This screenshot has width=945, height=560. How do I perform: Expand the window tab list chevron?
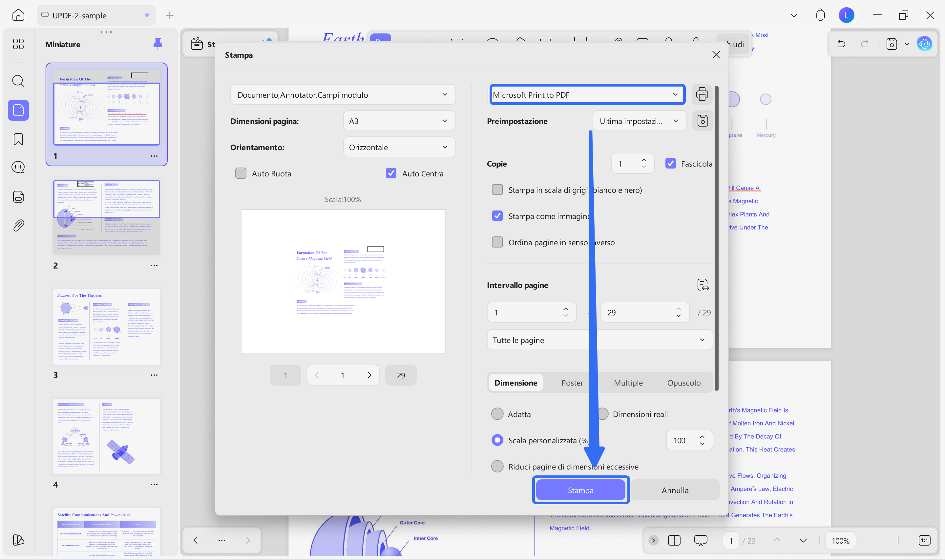(x=794, y=15)
